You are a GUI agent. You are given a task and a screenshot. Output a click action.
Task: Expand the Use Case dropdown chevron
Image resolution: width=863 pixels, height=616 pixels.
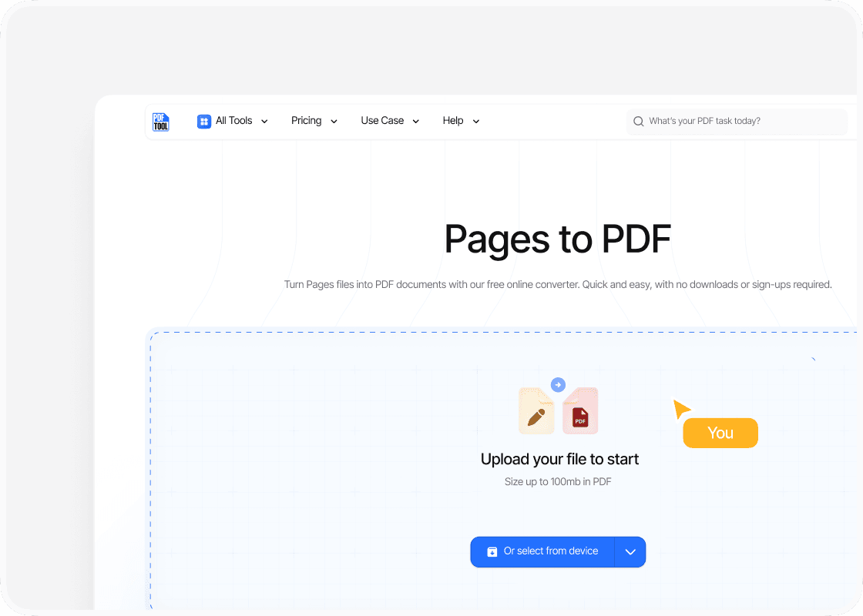(x=416, y=122)
